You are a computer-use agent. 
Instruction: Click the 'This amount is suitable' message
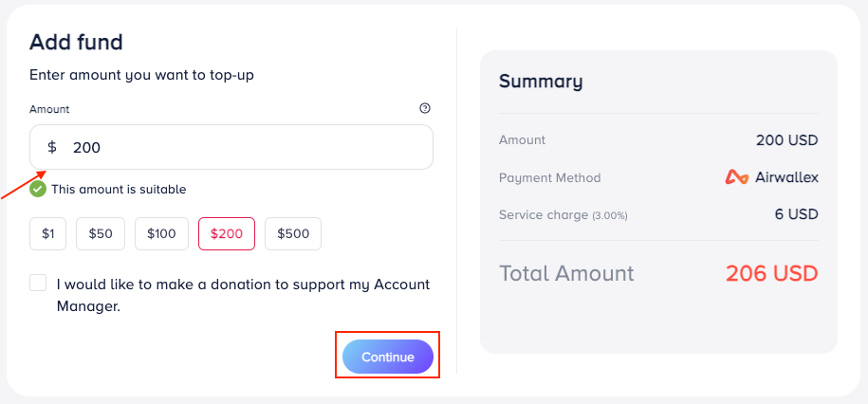pos(119,189)
